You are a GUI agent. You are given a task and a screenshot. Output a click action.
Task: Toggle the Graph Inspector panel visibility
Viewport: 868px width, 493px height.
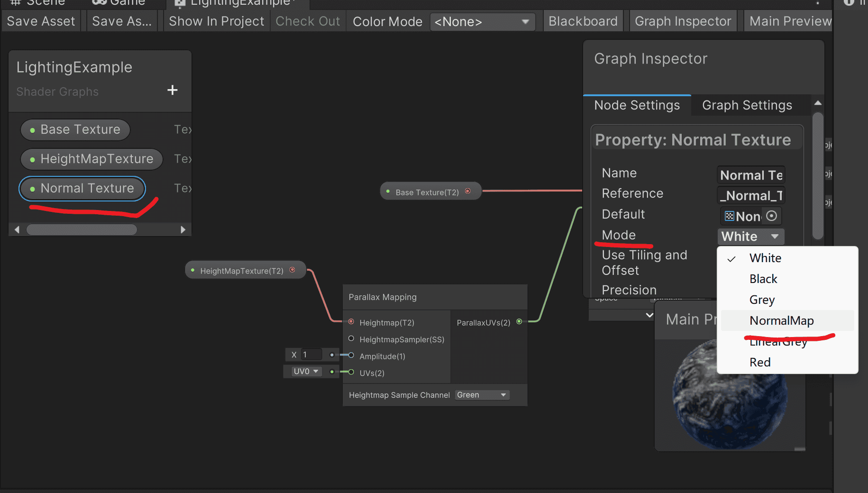[683, 21]
